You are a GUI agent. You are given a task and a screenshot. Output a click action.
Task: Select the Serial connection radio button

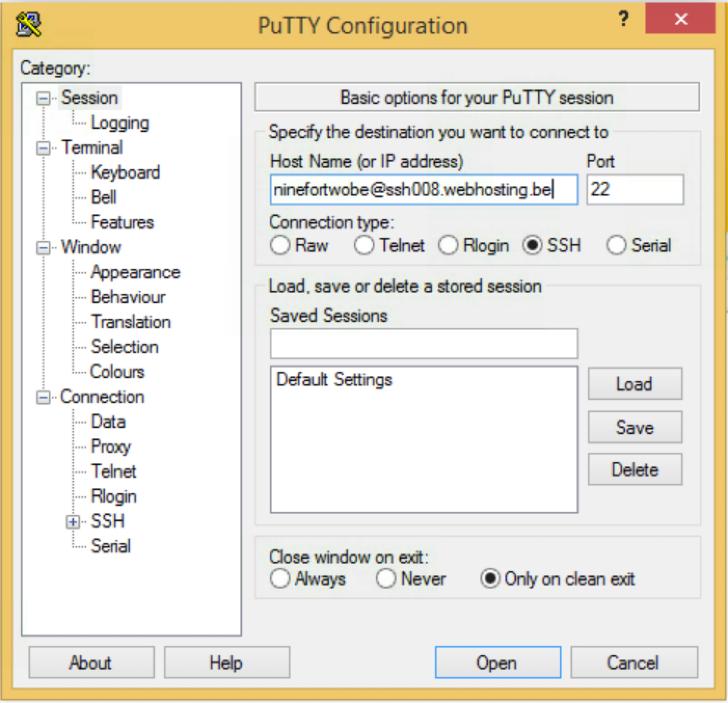coord(616,245)
